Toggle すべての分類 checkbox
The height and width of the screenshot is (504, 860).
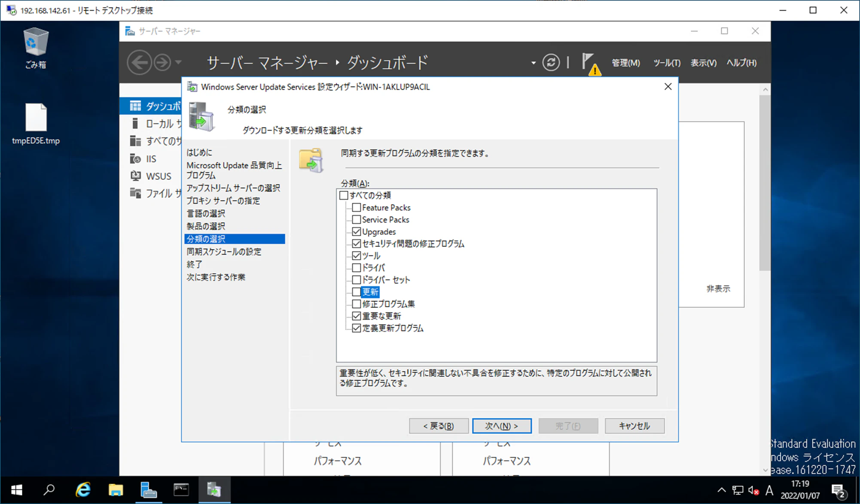coord(343,195)
